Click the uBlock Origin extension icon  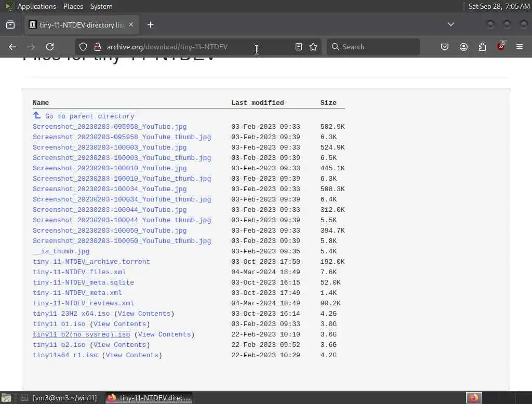tap(501, 46)
